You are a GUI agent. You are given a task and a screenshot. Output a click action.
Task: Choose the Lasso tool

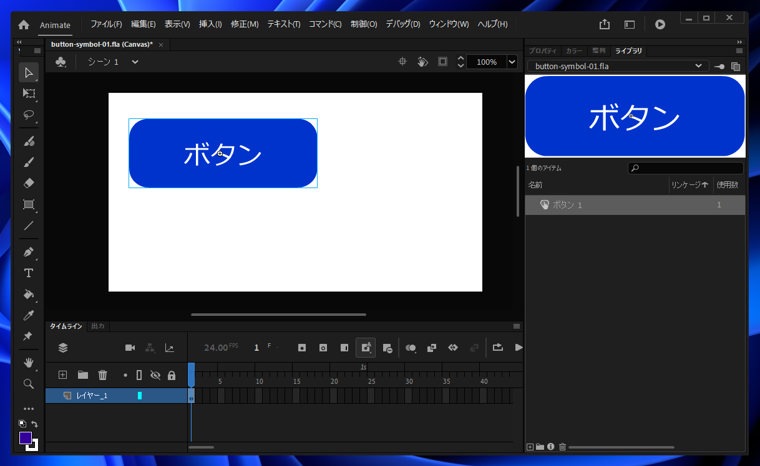pyautogui.click(x=29, y=115)
